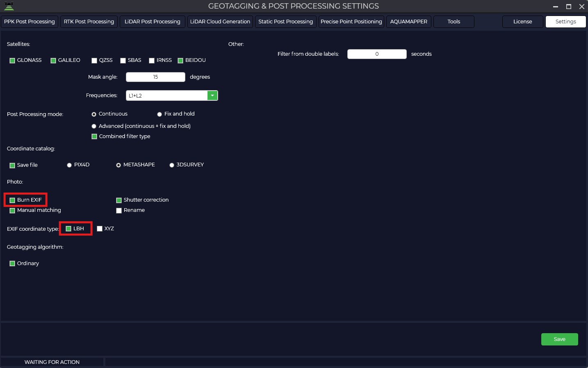The image size is (588, 368).
Task: Open LiDAR Post Processing tab
Action: click(153, 22)
